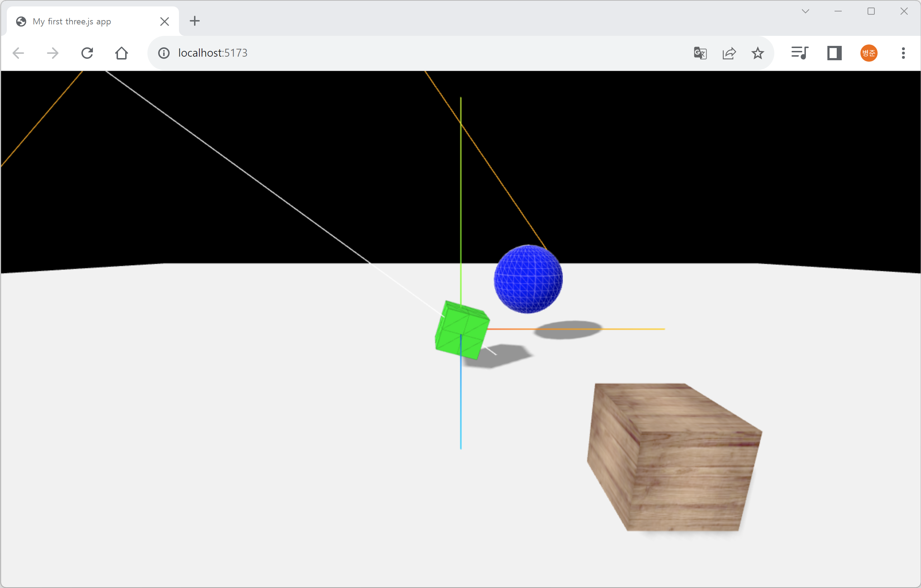The image size is (921, 588).
Task: Open Chrome three-dot menu
Action: click(x=903, y=53)
